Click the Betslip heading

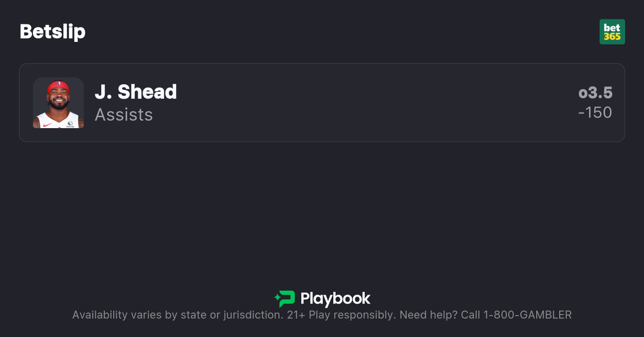point(52,31)
